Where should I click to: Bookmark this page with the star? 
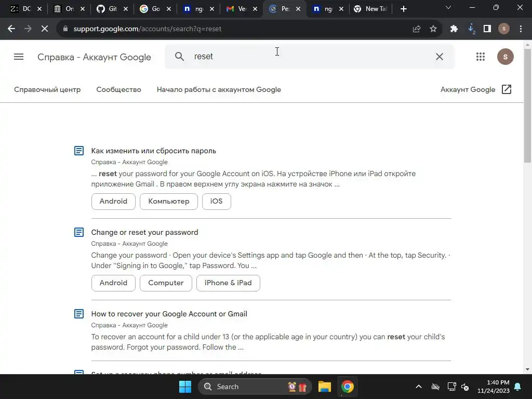(x=433, y=29)
